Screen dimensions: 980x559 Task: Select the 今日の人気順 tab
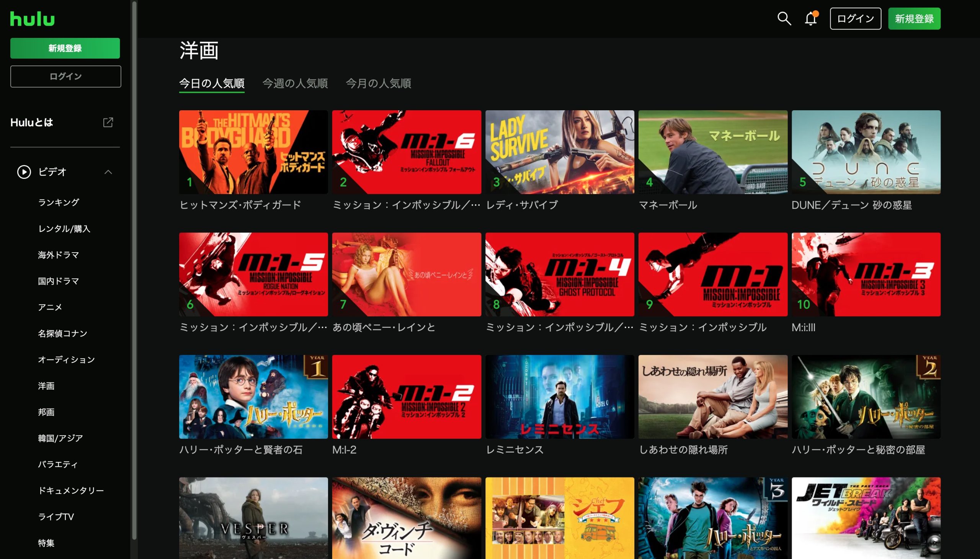coord(212,84)
